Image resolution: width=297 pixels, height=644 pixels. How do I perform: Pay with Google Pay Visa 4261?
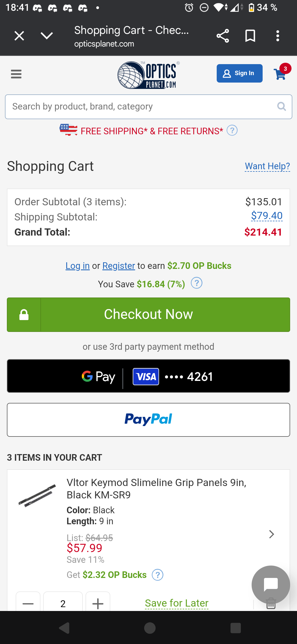[x=148, y=376]
